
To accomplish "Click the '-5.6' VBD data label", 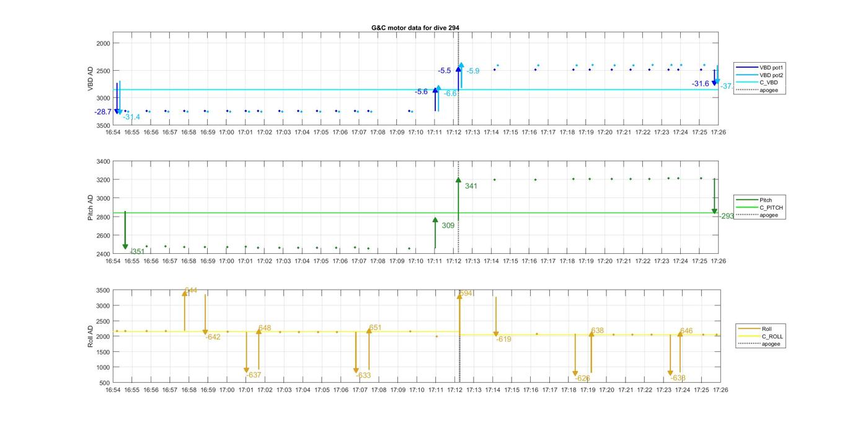I will point(421,91).
